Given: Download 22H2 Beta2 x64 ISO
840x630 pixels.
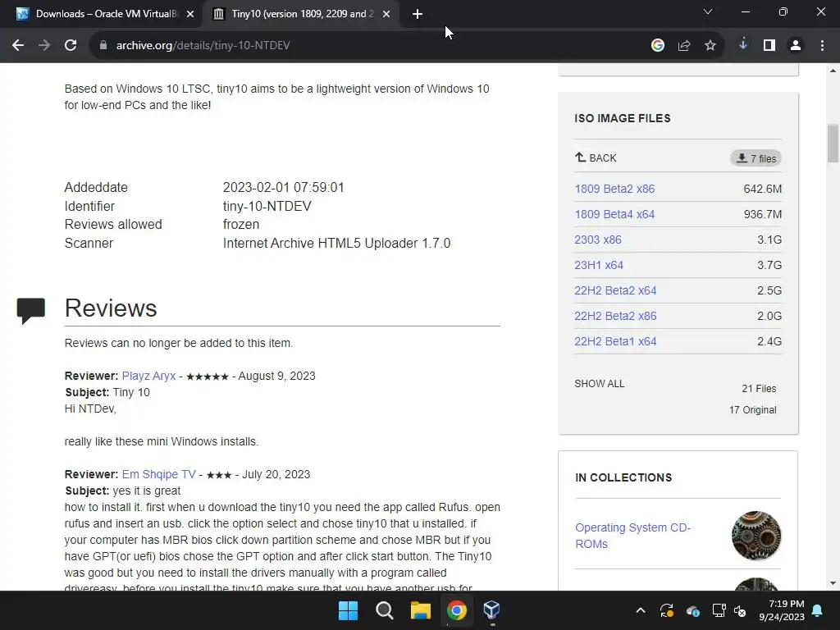Looking at the screenshot, I should pos(615,291).
